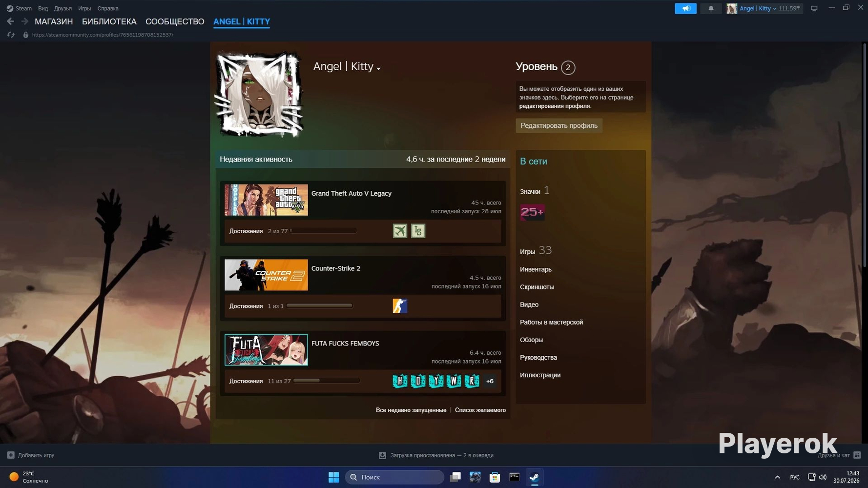View the H letter achievement icon

400,381
